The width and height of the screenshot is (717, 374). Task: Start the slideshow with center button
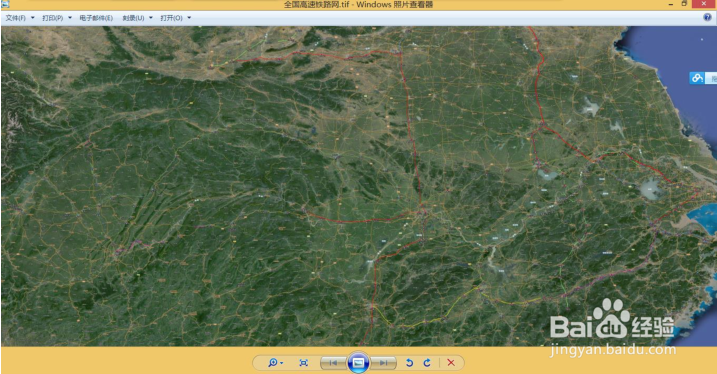tap(358, 363)
